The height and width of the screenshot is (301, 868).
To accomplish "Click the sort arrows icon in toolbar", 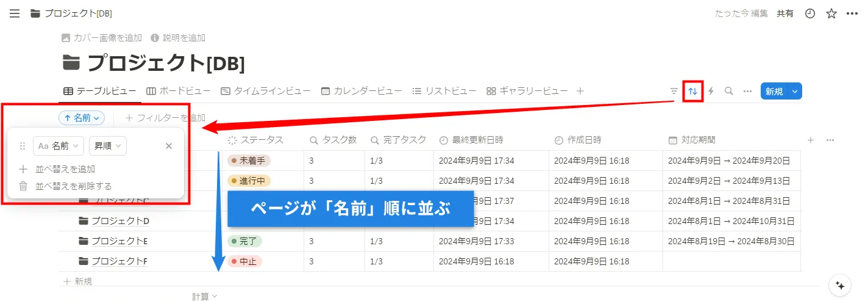I will (x=692, y=91).
